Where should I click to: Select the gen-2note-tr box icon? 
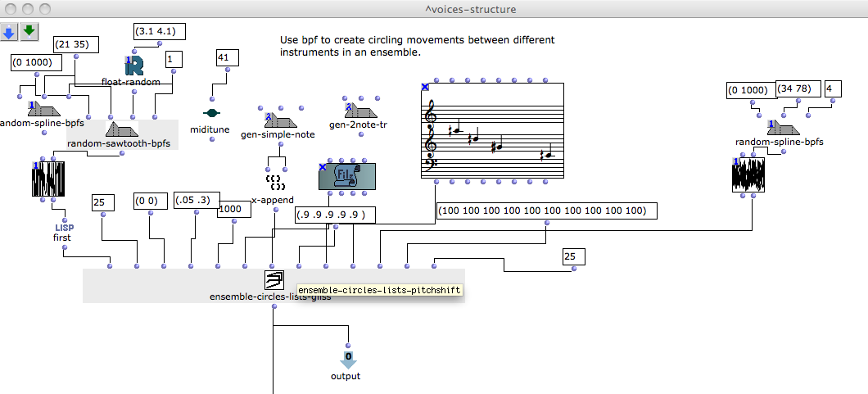(358, 111)
